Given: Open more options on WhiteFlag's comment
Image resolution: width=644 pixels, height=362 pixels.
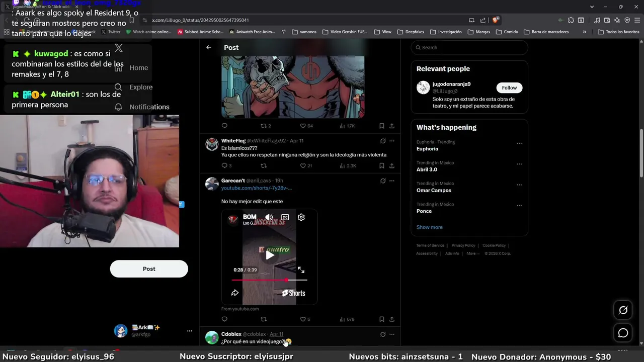Looking at the screenshot, I should click(x=392, y=141).
